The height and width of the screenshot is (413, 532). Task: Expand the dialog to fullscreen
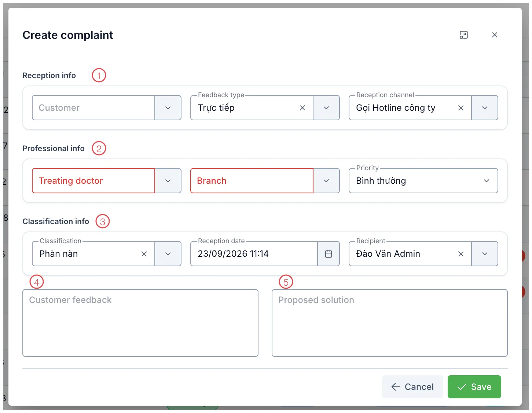click(x=463, y=35)
